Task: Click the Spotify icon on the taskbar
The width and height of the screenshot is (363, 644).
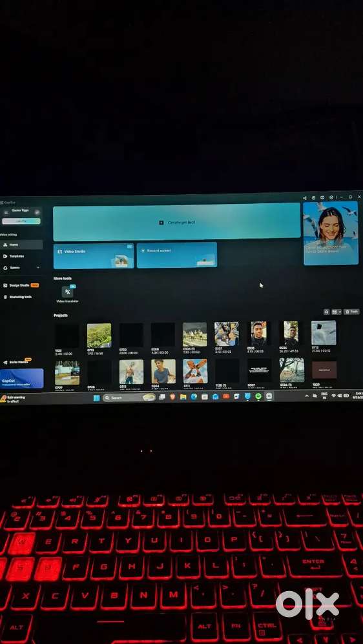Action: click(258, 396)
